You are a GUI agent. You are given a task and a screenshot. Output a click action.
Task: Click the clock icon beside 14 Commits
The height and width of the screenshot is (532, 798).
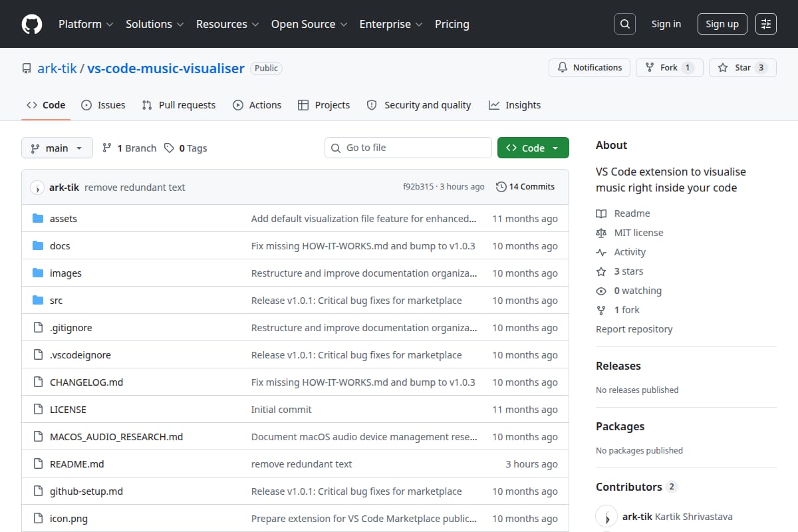pyautogui.click(x=501, y=187)
